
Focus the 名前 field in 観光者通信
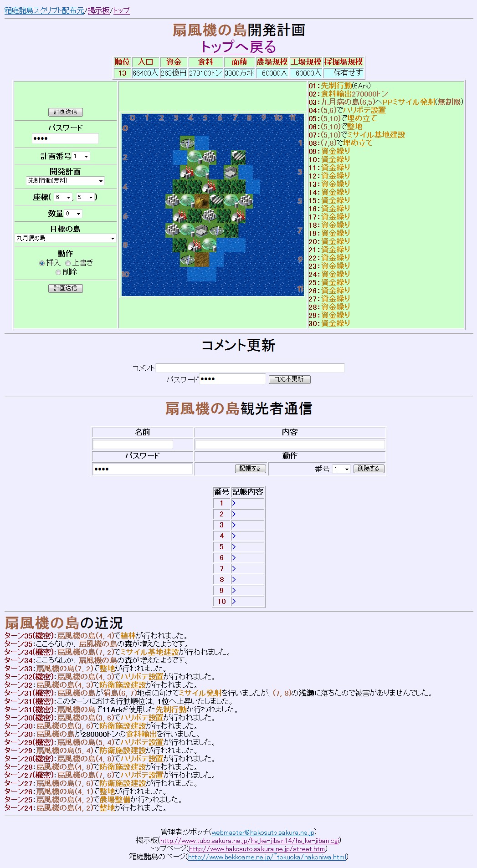[133, 444]
